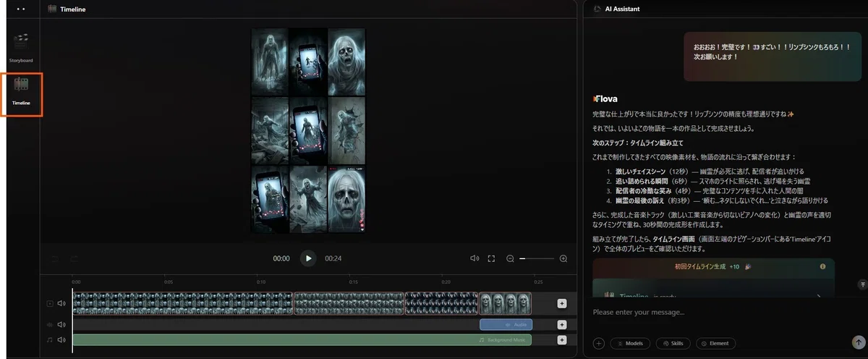Select the last ghost face video clip
The image size is (868, 359).
coord(505,304)
